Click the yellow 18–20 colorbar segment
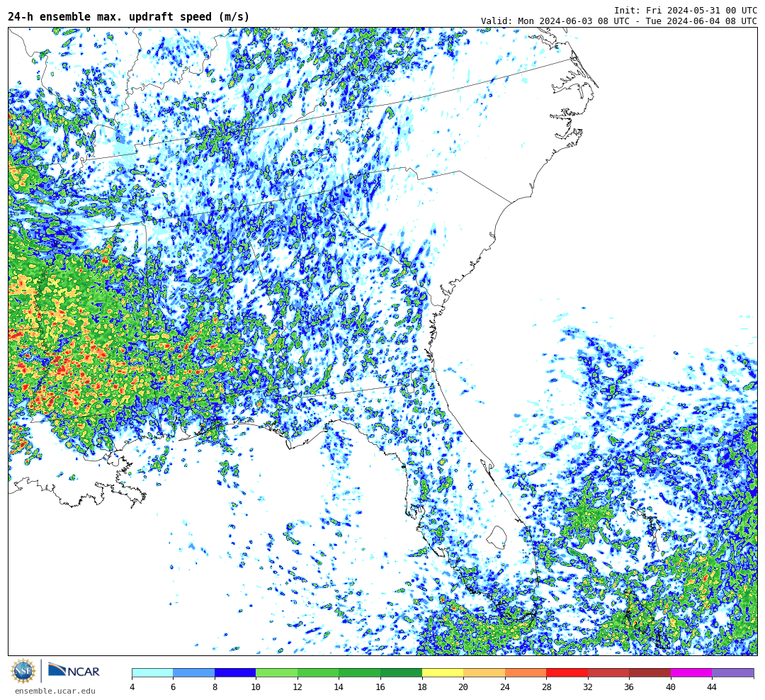The image size is (765, 700). coord(443,672)
